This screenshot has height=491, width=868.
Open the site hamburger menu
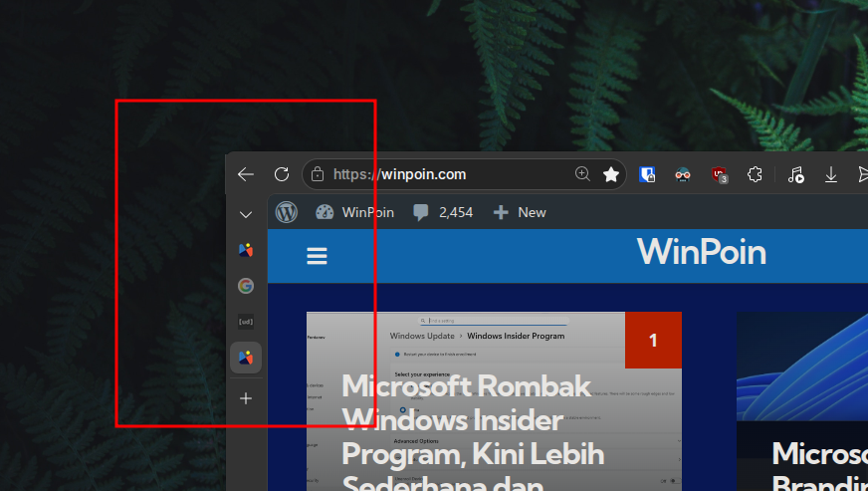(x=317, y=256)
